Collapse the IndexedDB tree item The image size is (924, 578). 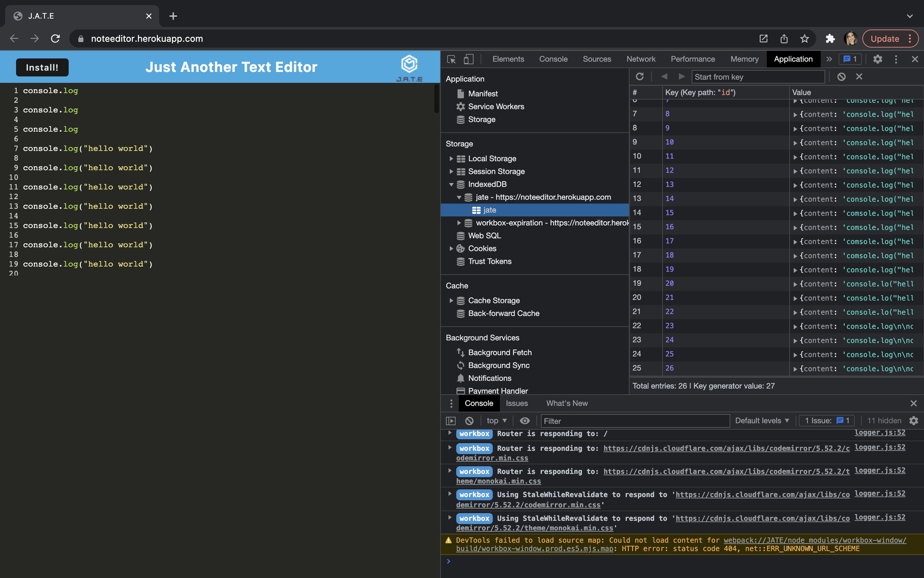(x=451, y=185)
